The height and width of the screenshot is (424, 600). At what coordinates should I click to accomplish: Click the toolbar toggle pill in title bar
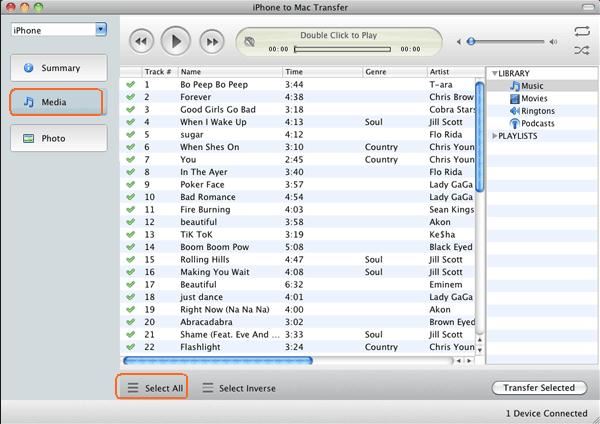pos(588,7)
